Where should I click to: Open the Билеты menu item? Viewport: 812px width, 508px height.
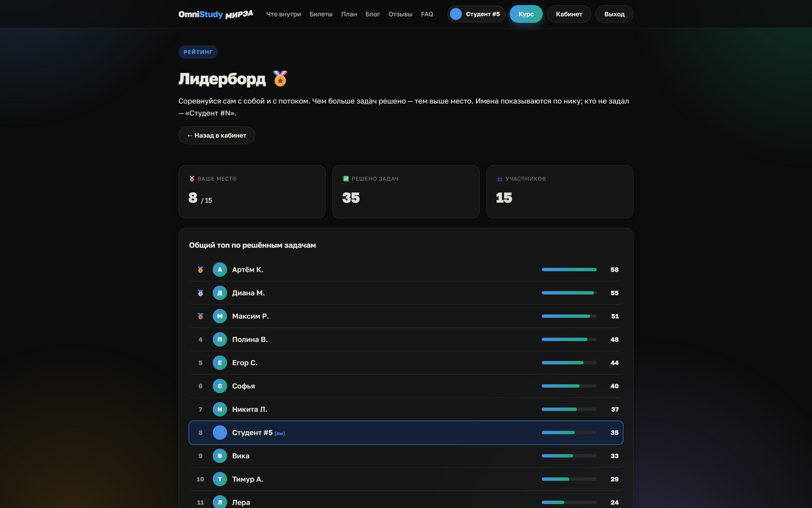tap(321, 14)
